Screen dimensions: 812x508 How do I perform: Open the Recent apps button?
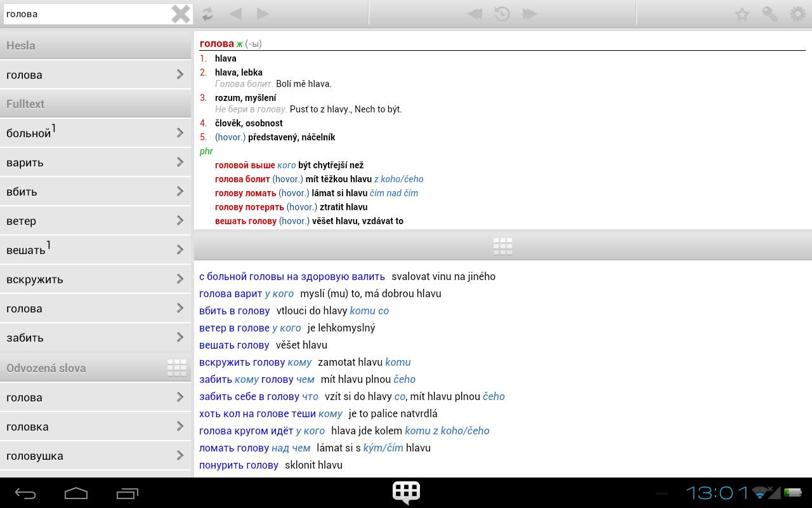[x=128, y=493]
